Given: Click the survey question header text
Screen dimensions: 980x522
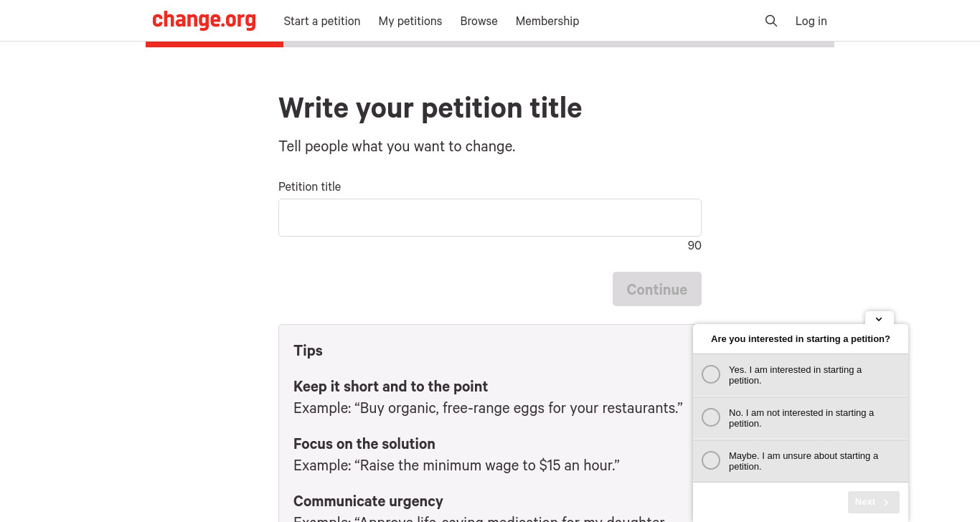Looking at the screenshot, I should point(801,338).
